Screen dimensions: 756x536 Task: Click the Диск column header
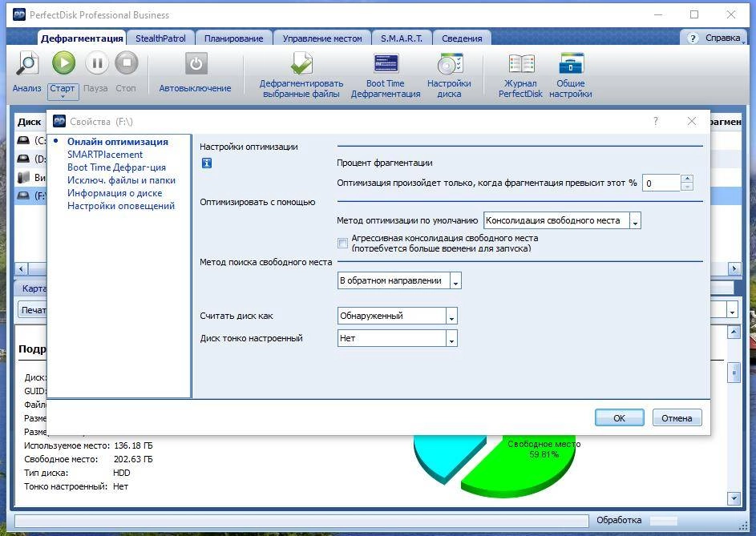tap(30, 122)
